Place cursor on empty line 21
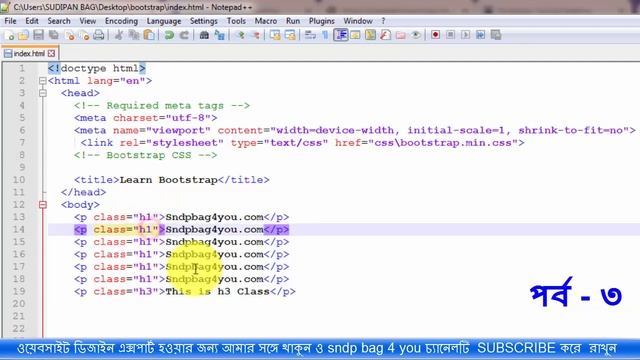The image size is (640, 360). 343,316
